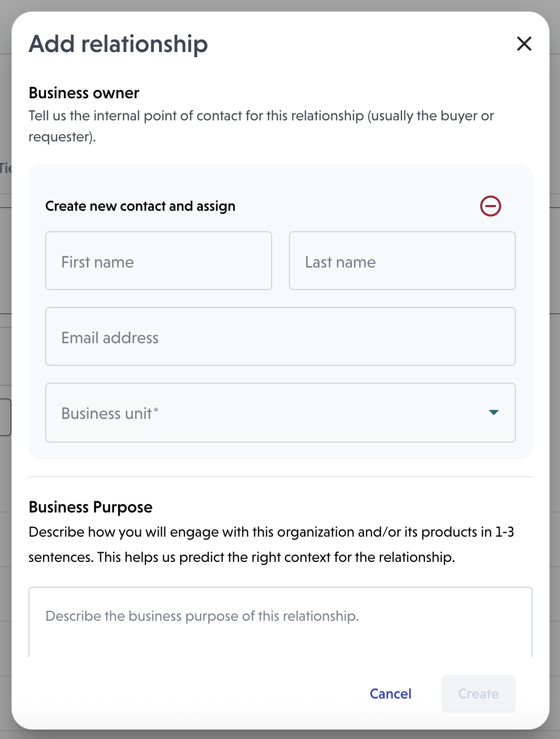Open the Business unit dropdown
Image resolution: width=560 pixels, height=739 pixels.
280,413
